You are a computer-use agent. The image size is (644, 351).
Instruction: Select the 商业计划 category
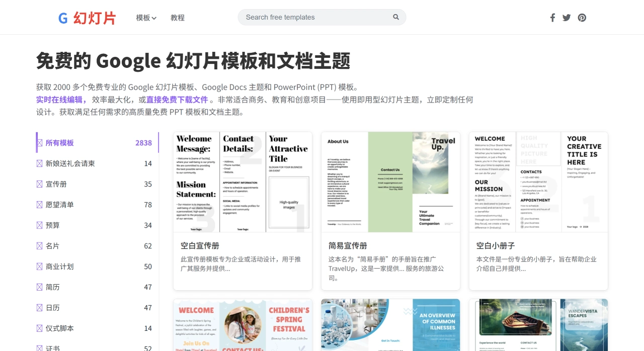pyautogui.click(x=98, y=267)
